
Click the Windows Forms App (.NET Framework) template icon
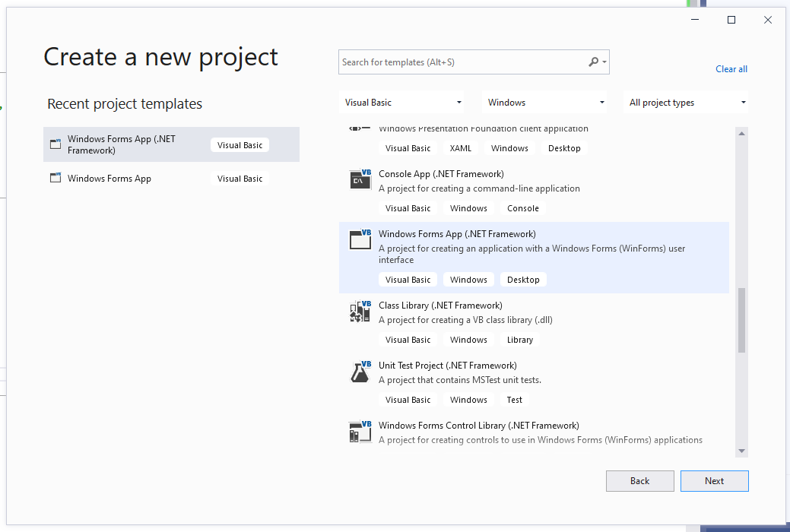(360, 239)
